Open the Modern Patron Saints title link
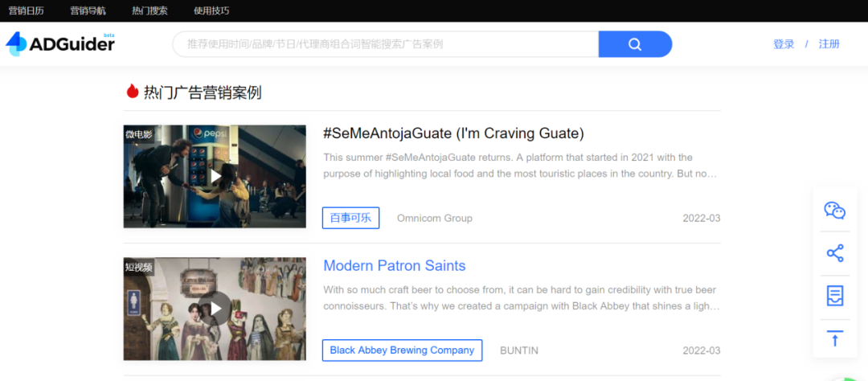This screenshot has width=868, height=381. pos(394,266)
